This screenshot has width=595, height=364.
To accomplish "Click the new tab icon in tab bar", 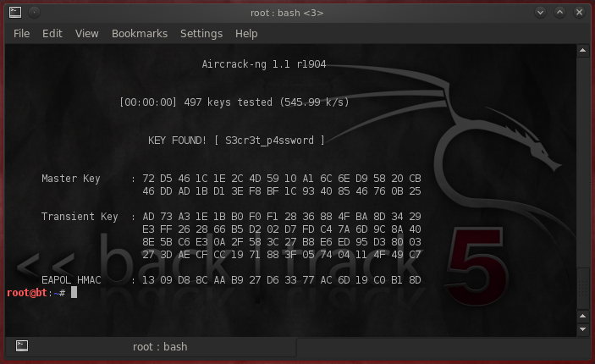I will point(22,346).
